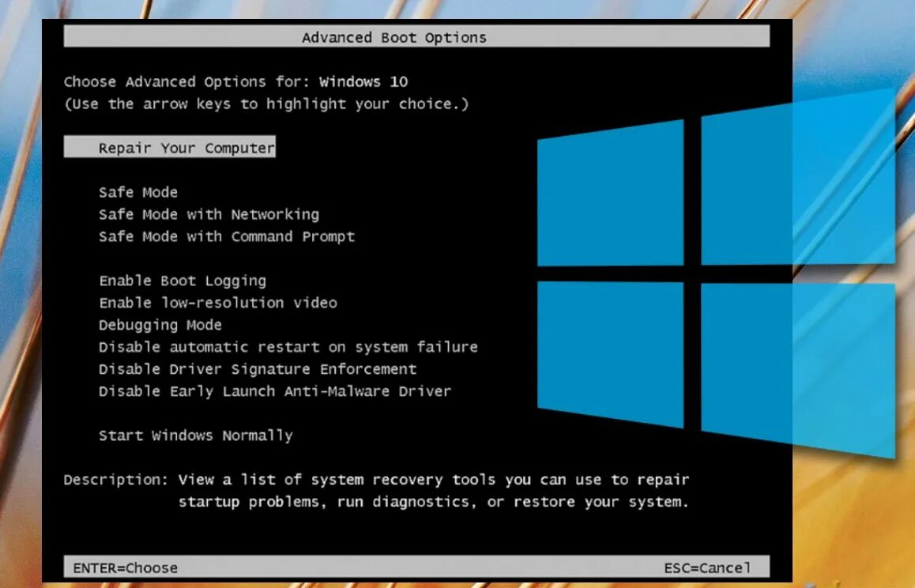
Task: Click ESC=Cancel at the bottom
Action: pyautogui.click(x=710, y=567)
